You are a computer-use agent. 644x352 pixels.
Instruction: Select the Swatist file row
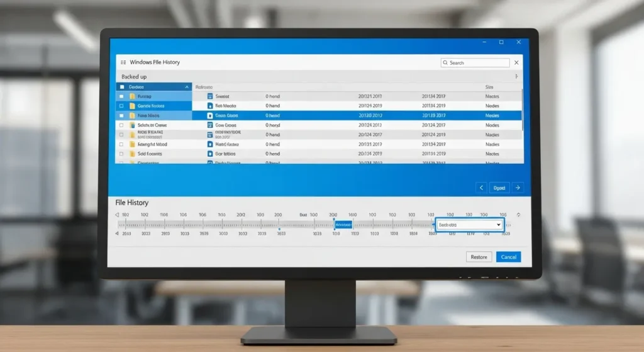[x=358, y=96]
